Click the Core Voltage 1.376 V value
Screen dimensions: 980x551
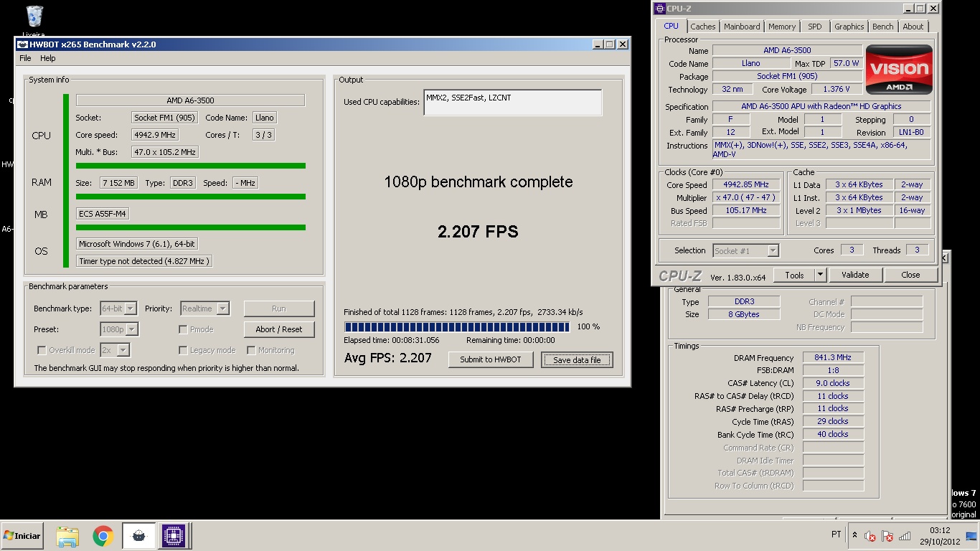tap(836, 89)
